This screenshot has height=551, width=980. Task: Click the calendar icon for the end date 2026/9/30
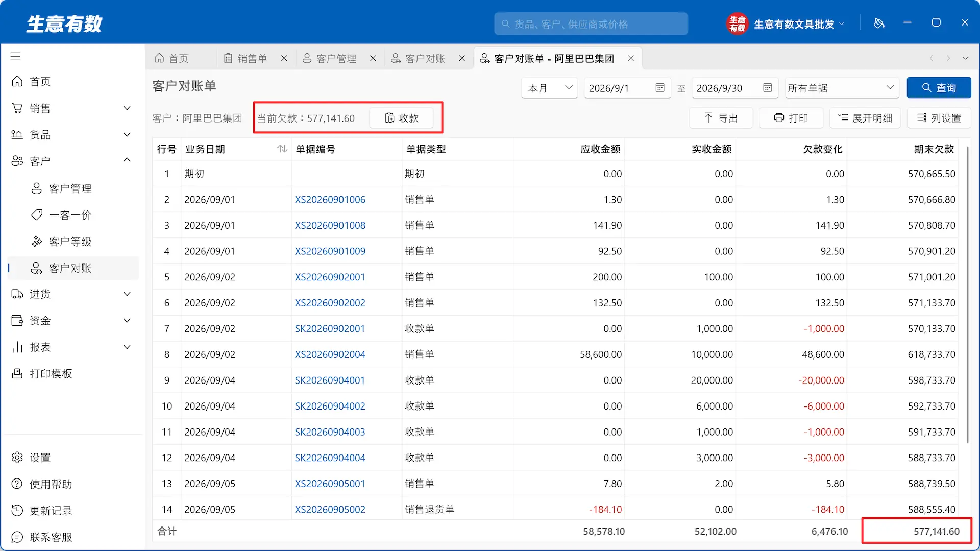point(768,88)
